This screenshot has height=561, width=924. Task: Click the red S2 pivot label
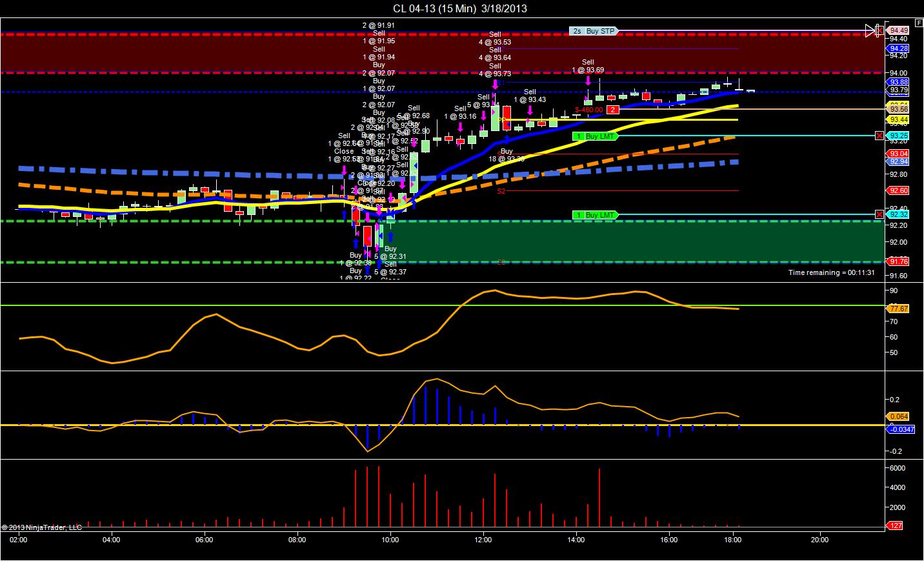tap(501, 191)
